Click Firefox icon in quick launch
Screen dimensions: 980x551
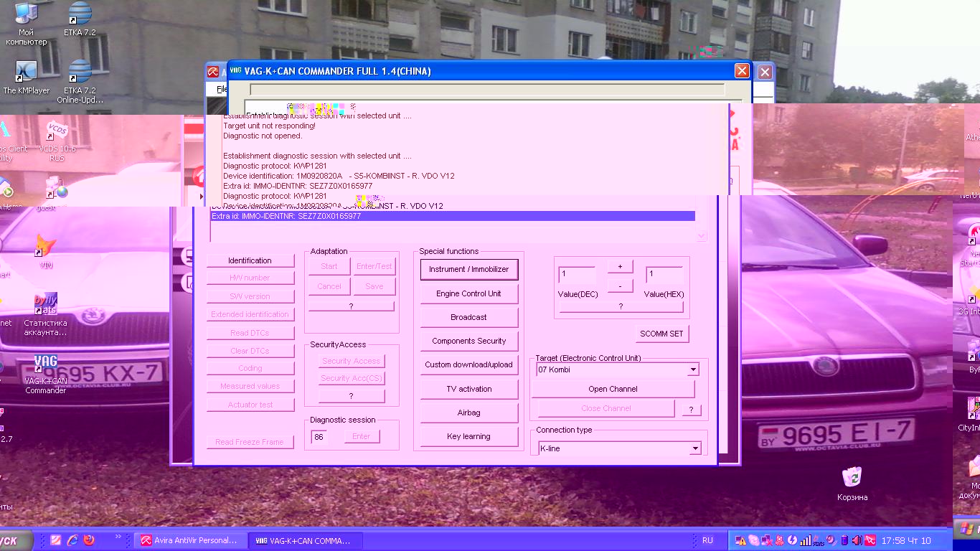[x=89, y=540]
